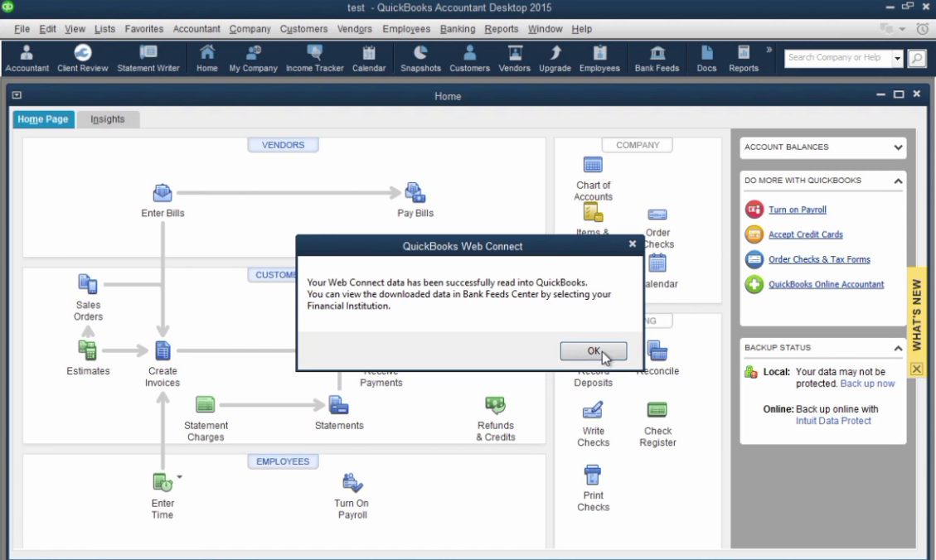Open My Company from the toolbar
Screen dimensions: 936x560
(253, 59)
